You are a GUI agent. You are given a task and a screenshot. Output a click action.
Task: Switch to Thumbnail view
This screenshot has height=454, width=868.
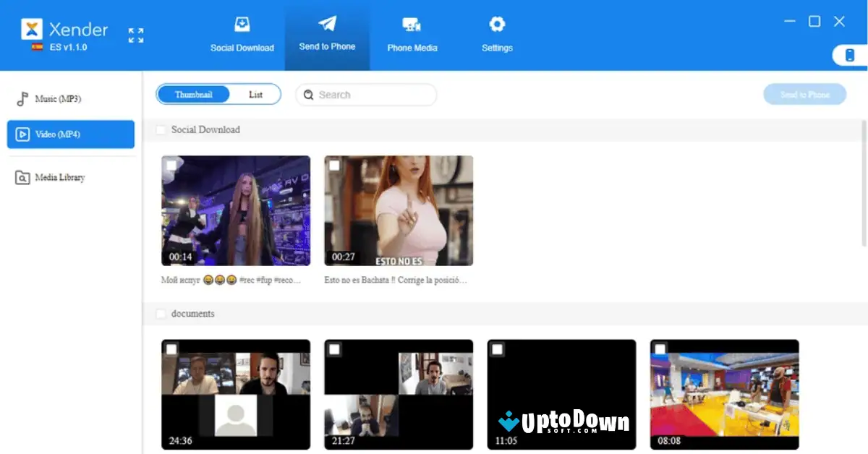(x=193, y=94)
